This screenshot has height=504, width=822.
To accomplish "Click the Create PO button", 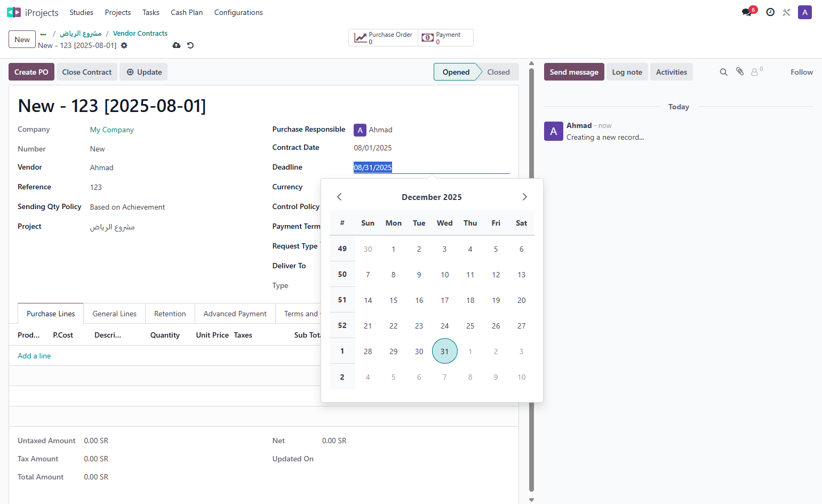I will pyautogui.click(x=31, y=72).
